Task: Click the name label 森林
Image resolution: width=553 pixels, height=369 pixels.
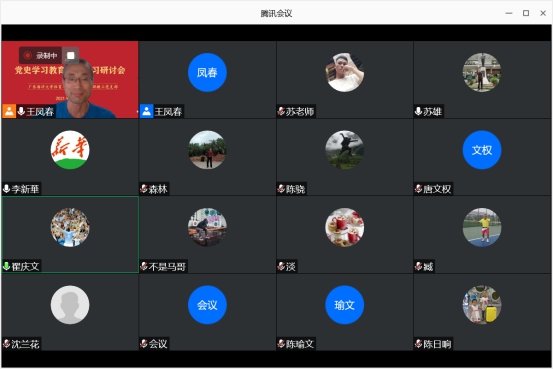Action: tap(158, 189)
